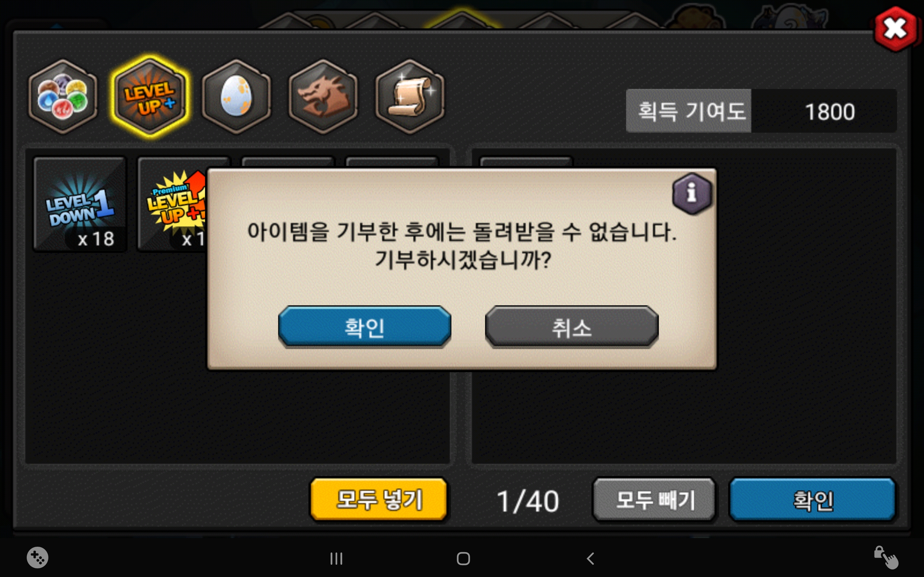Tap the Android home button
The width and height of the screenshot is (924, 577).
463,559
